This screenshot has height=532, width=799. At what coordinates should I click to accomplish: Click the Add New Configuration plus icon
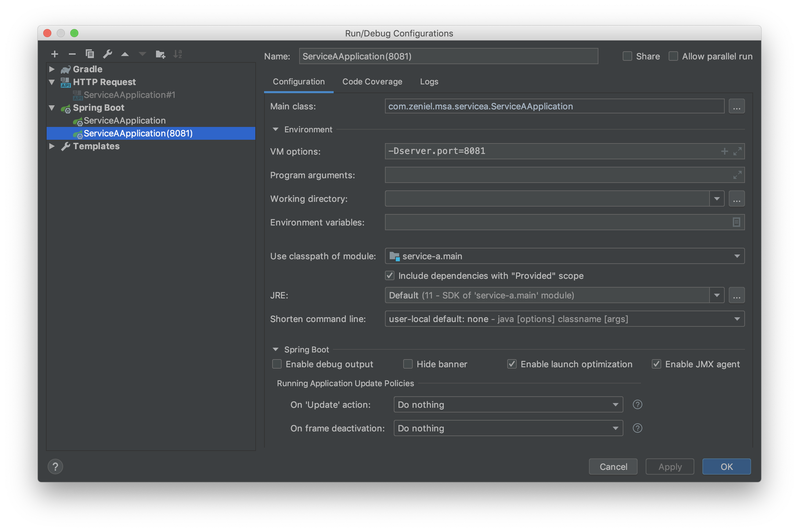click(x=55, y=54)
